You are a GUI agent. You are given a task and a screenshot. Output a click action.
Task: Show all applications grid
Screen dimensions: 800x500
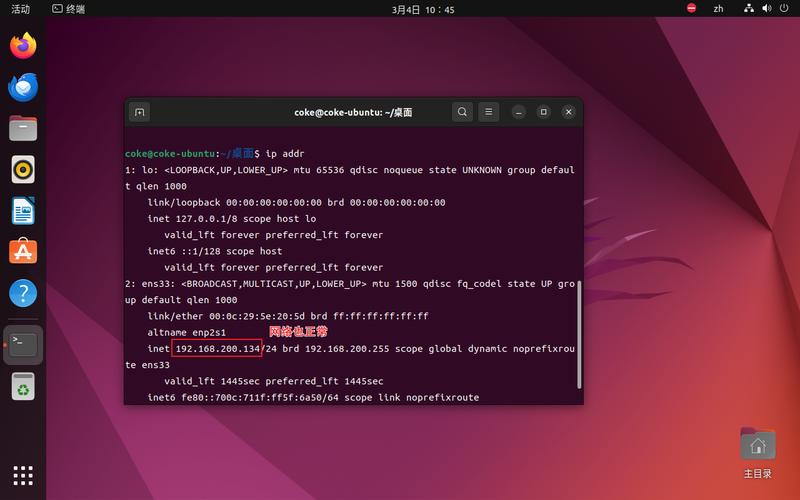[x=23, y=476]
